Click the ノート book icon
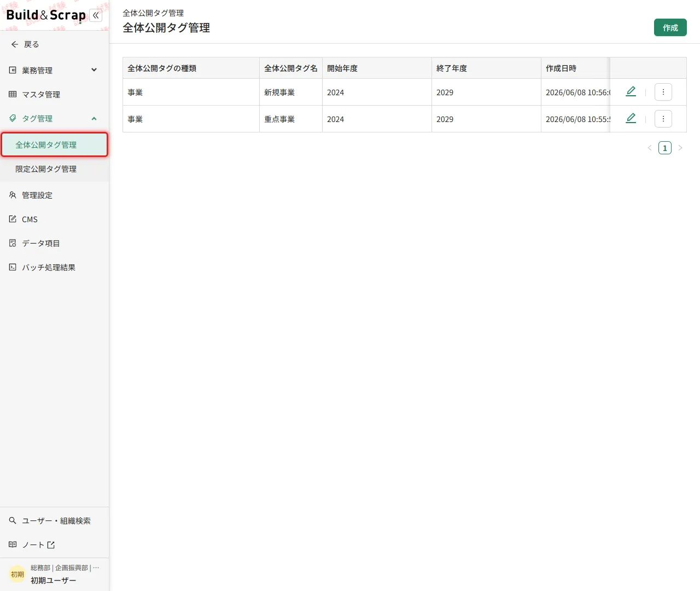 pos(13,544)
